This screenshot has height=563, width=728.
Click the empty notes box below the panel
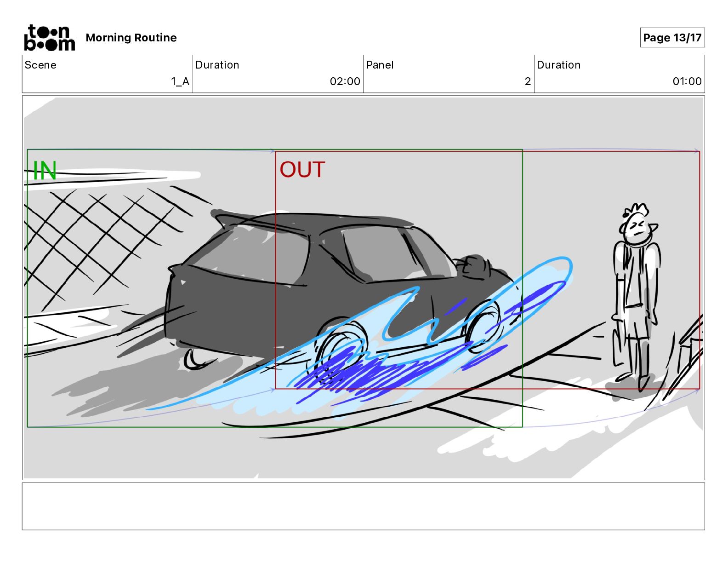tap(363, 506)
